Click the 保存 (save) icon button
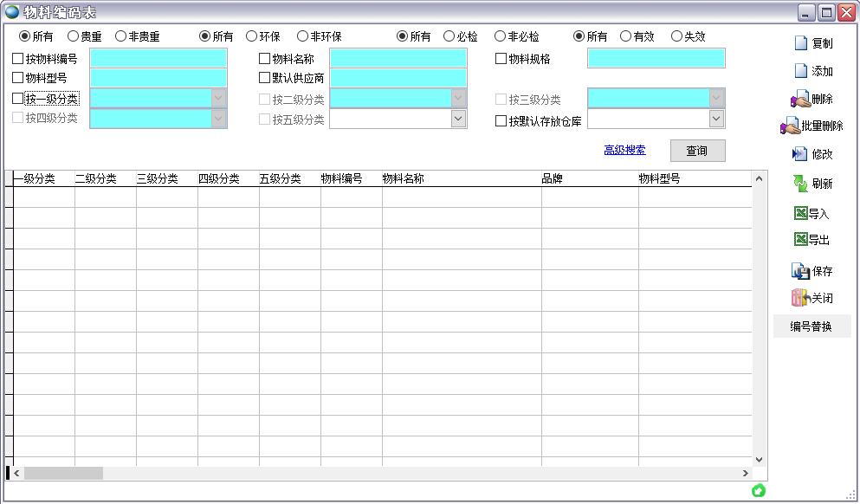This screenshot has height=504, width=860. 800,271
